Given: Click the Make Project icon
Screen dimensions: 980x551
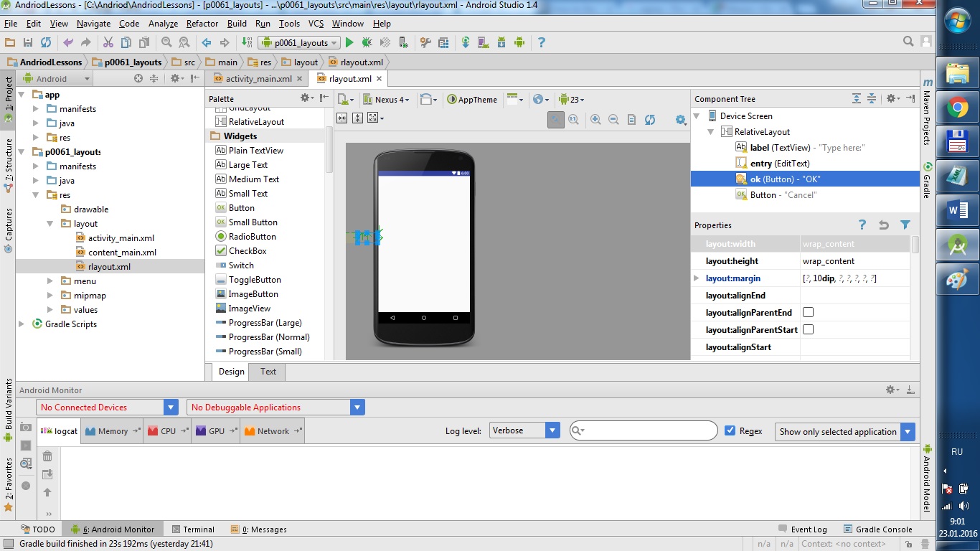Looking at the screenshot, I should 247,43.
